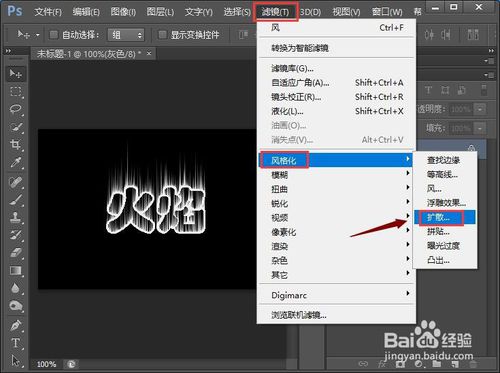Select the Eyedropper tool

pyautogui.click(x=15, y=163)
